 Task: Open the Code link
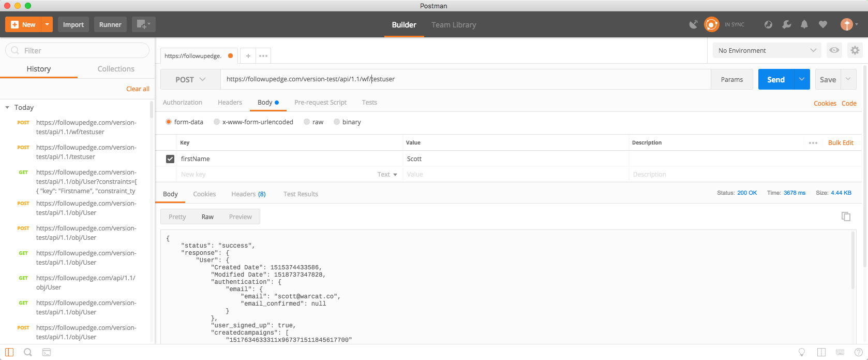click(x=849, y=104)
